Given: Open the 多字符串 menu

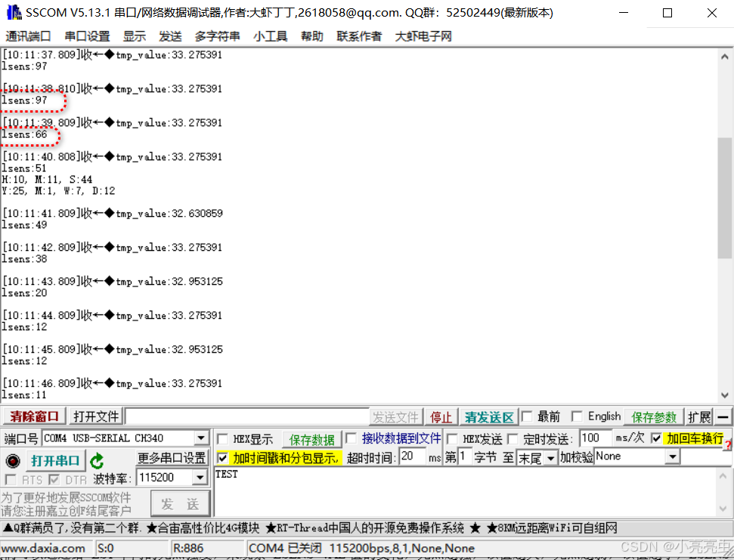Looking at the screenshot, I should click(x=217, y=36).
